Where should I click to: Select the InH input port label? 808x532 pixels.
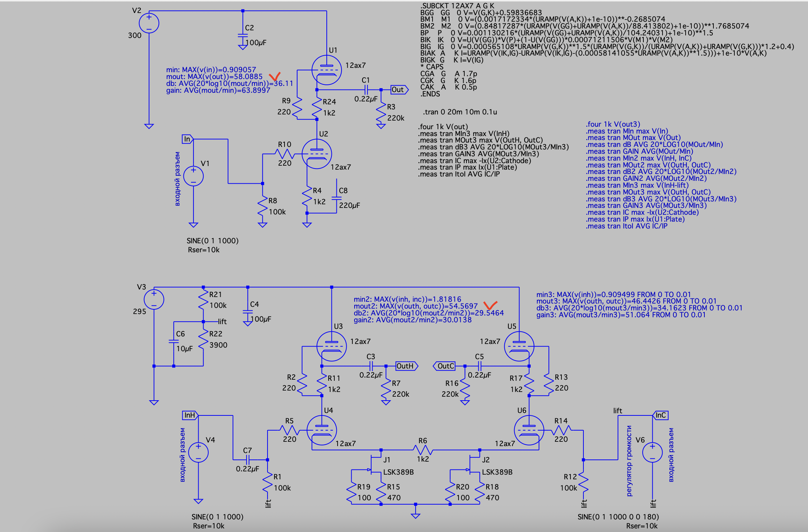point(190,415)
